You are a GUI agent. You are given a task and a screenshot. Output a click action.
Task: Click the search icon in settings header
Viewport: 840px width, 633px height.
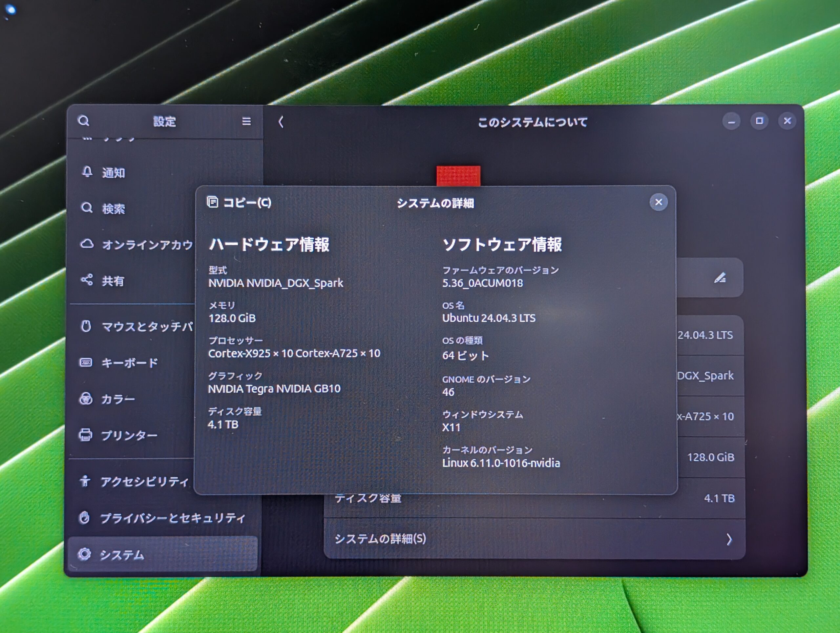click(84, 121)
